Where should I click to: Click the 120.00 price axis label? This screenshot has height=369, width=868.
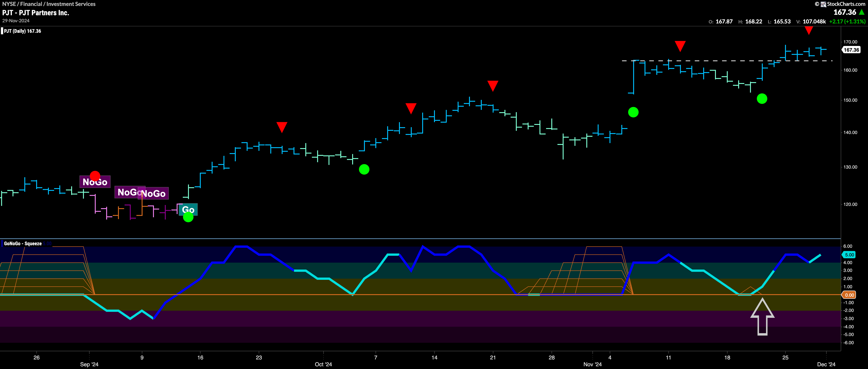point(850,204)
